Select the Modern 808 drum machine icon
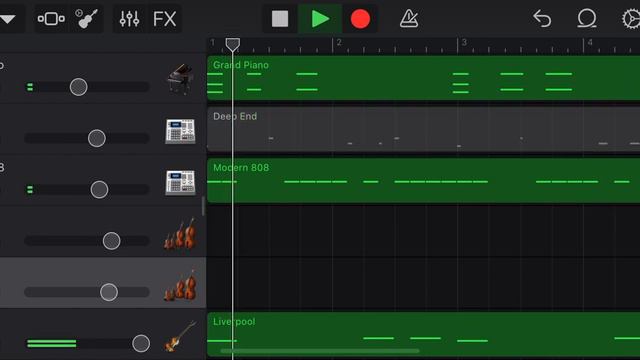Screen dimensions: 640x360 [x=180, y=182]
